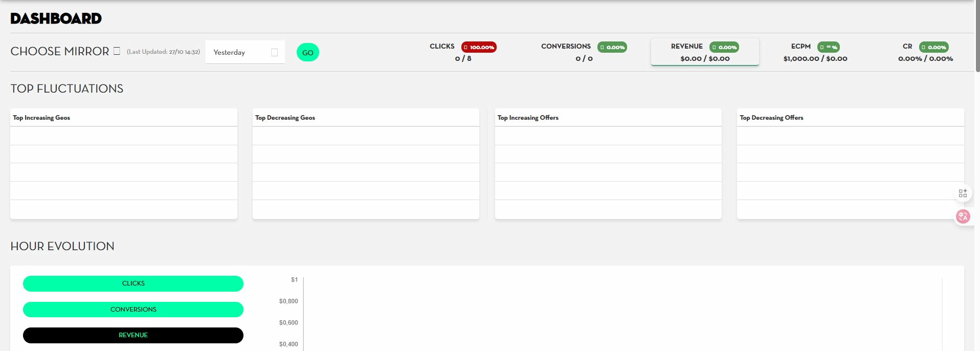Expand the CHOOSE MIRROR selector

pos(60,51)
